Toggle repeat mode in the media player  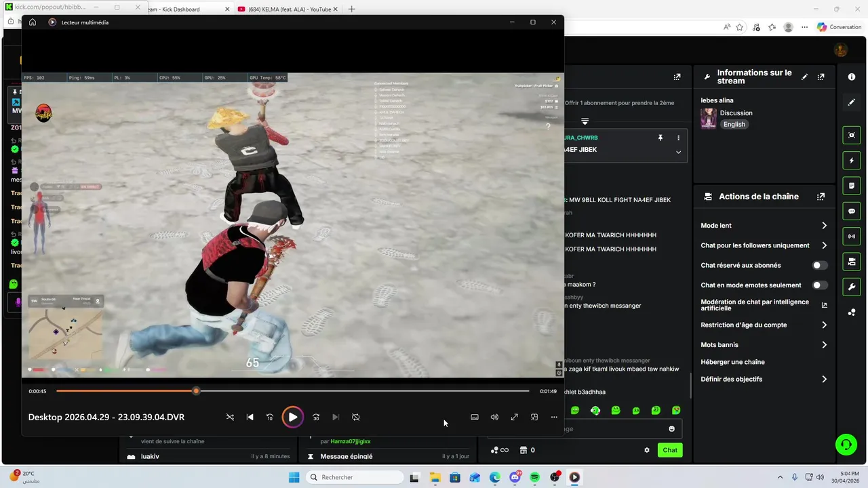tap(355, 417)
